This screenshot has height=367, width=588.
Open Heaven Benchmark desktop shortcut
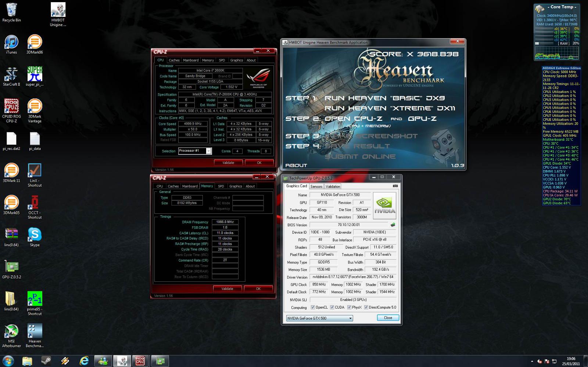tap(35, 335)
